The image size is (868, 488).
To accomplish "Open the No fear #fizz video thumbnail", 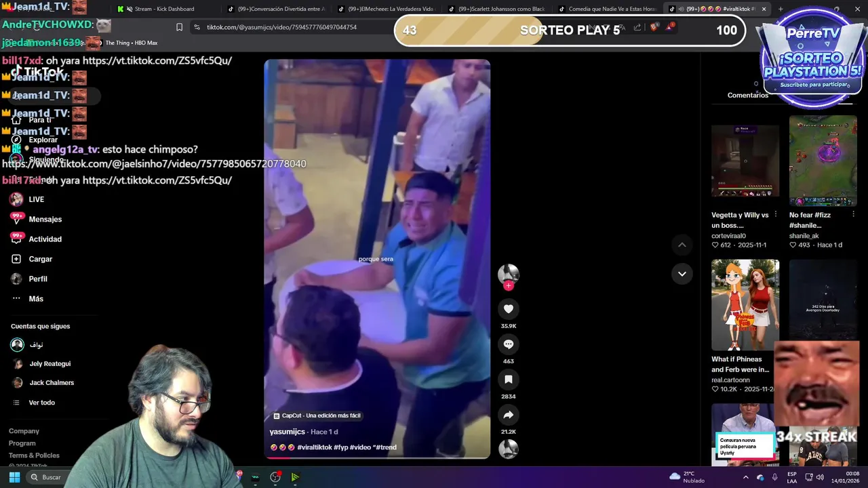I will (x=823, y=161).
